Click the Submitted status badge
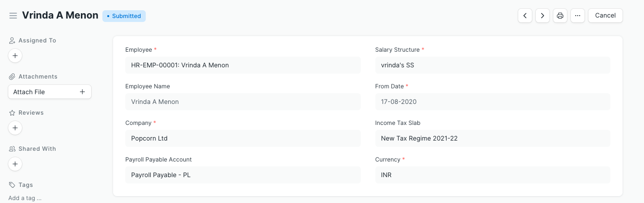The image size is (644, 203). 124,16
